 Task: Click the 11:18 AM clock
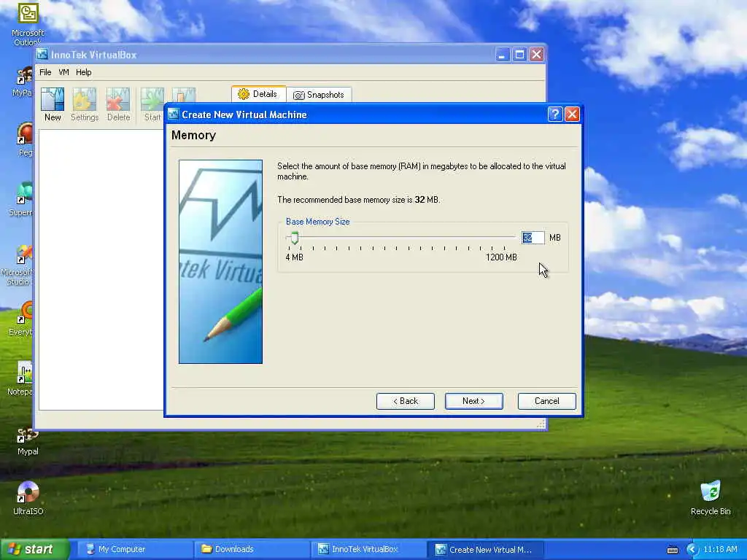coord(720,550)
